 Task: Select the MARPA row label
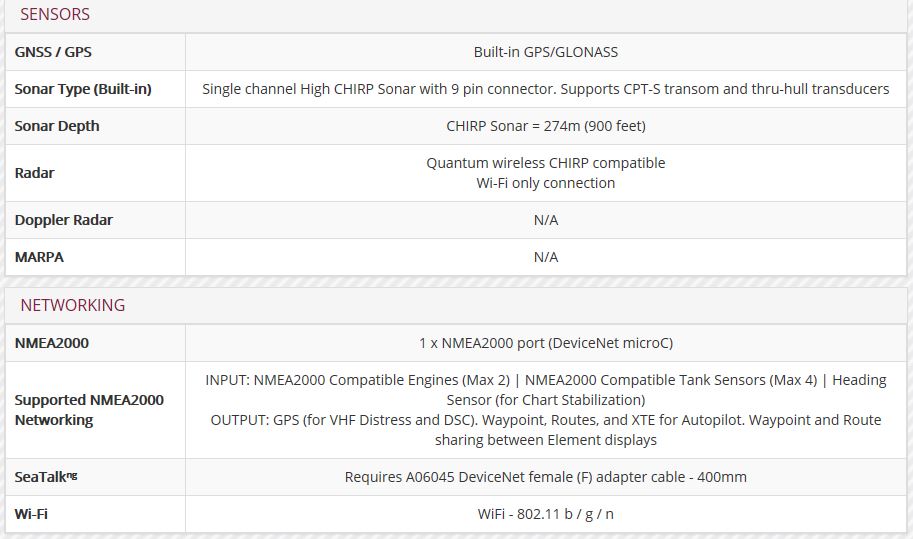tap(39, 257)
